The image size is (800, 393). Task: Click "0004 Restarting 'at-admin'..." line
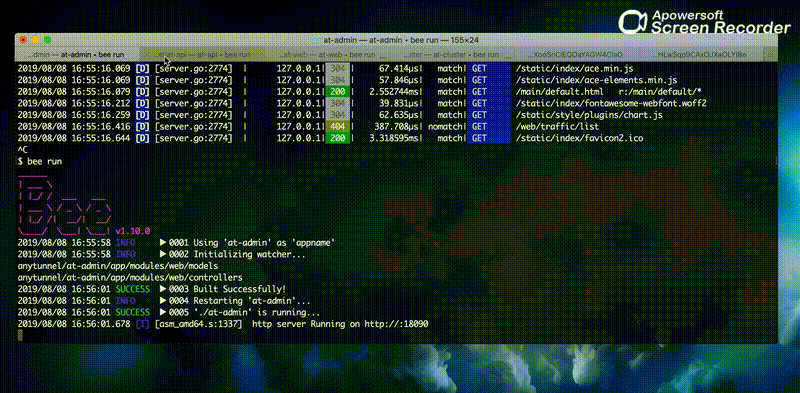pos(240,301)
